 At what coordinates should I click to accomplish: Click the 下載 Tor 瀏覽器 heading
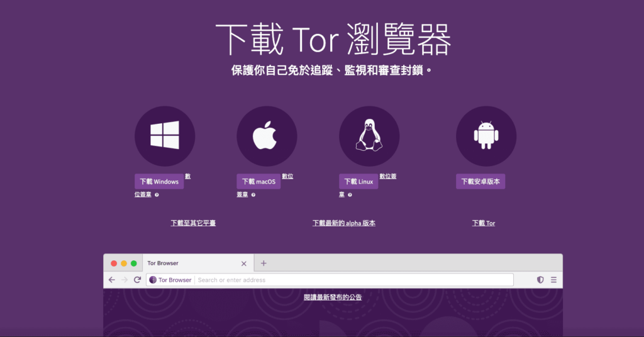(333, 40)
